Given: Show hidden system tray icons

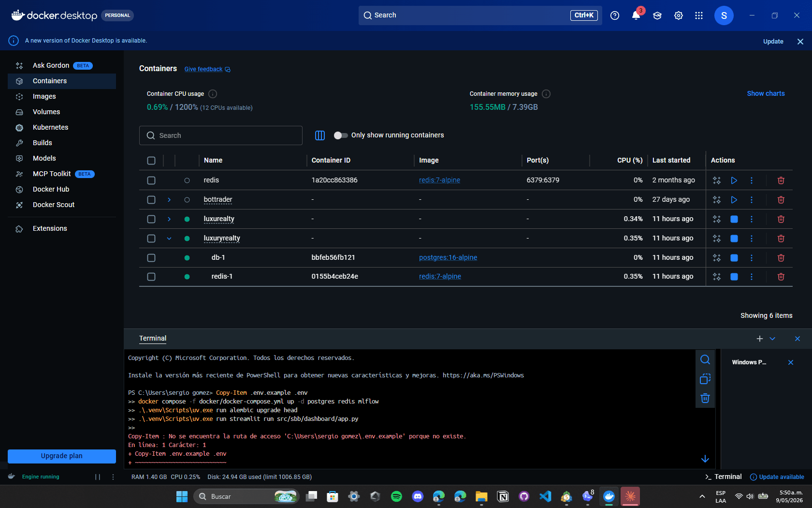Looking at the screenshot, I should [x=702, y=496].
